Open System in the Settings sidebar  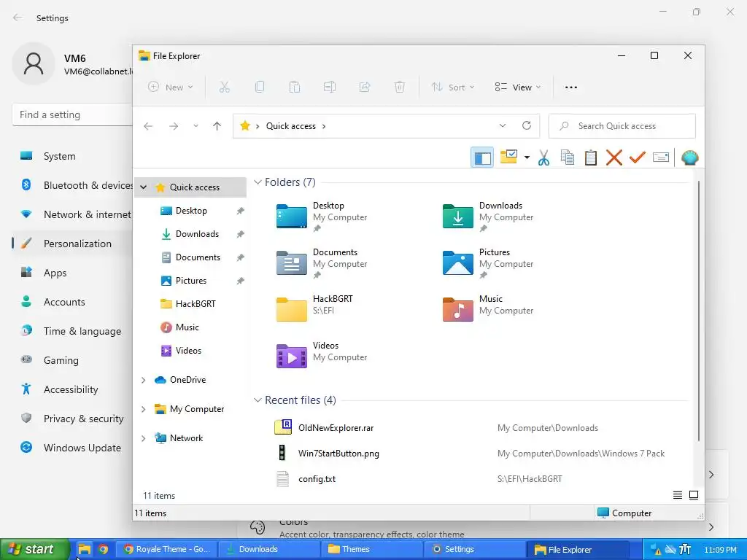point(60,156)
